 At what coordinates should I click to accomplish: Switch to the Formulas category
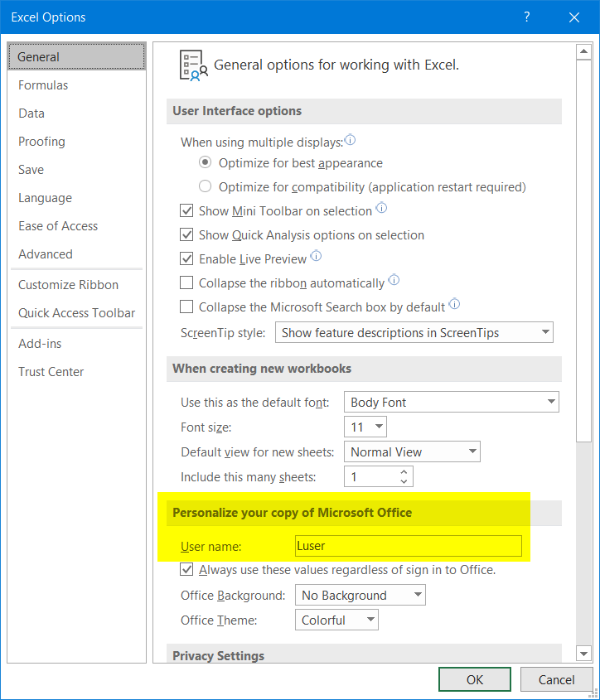tap(43, 85)
